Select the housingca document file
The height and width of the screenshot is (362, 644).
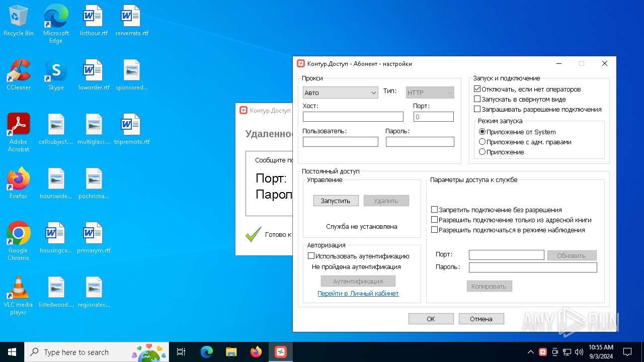[56, 238]
